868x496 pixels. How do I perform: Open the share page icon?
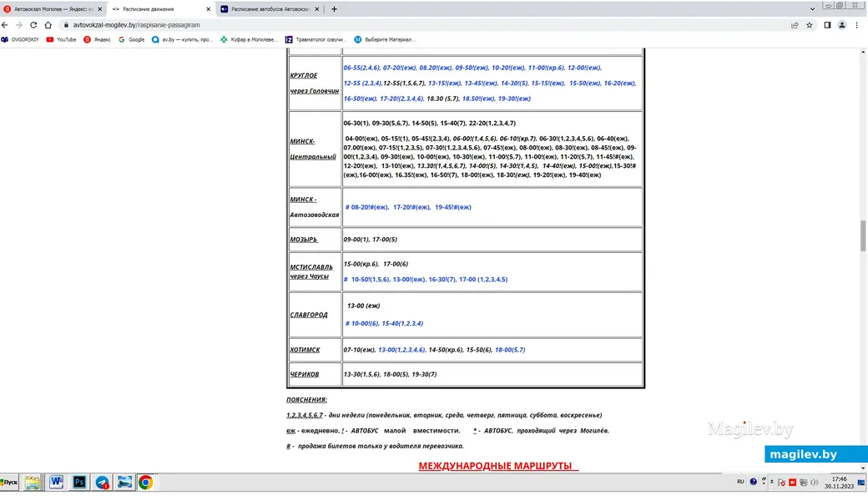[795, 25]
